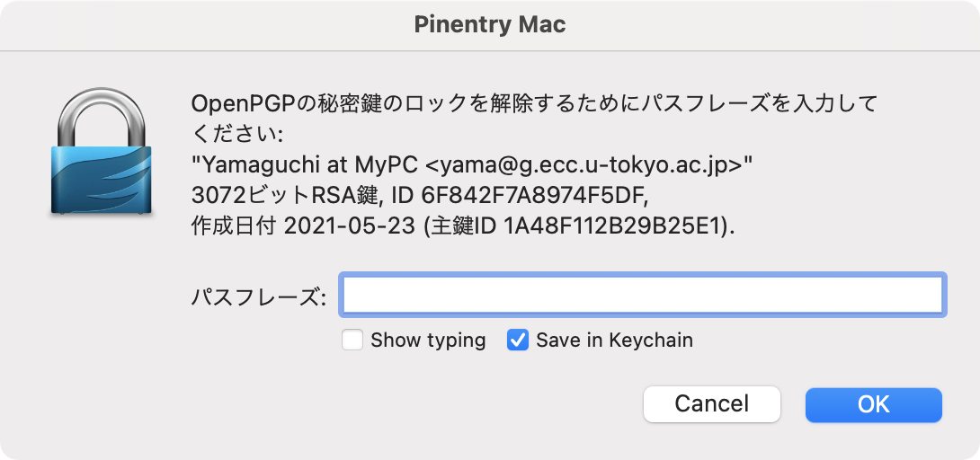980x460 pixels.
Task: Click the blue GPG padlock icon
Action: pyautogui.click(x=102, y=153)
